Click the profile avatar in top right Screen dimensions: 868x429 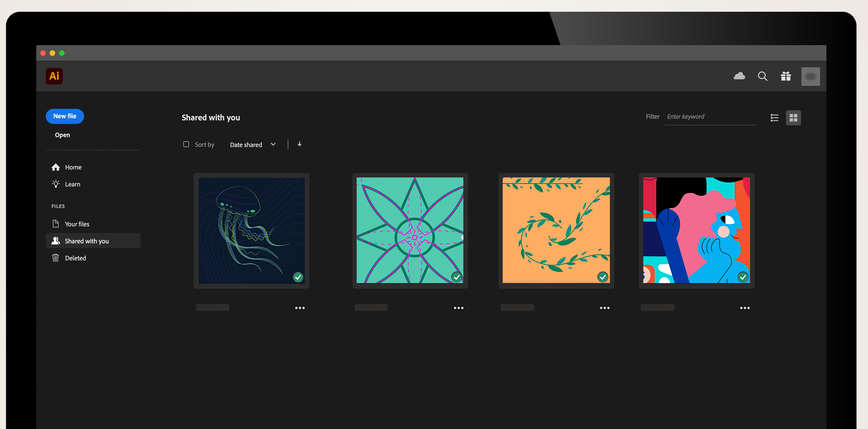[x=811, y=76]
